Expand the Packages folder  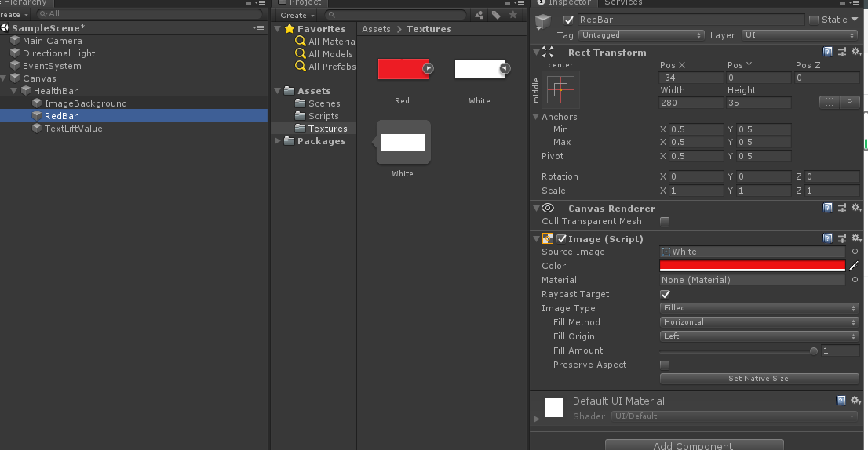277,141
